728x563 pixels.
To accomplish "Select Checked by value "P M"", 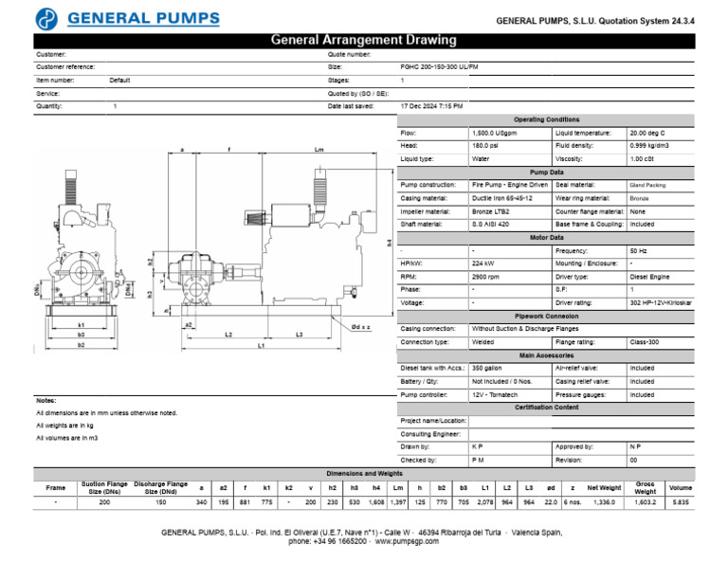I will 478,461.
